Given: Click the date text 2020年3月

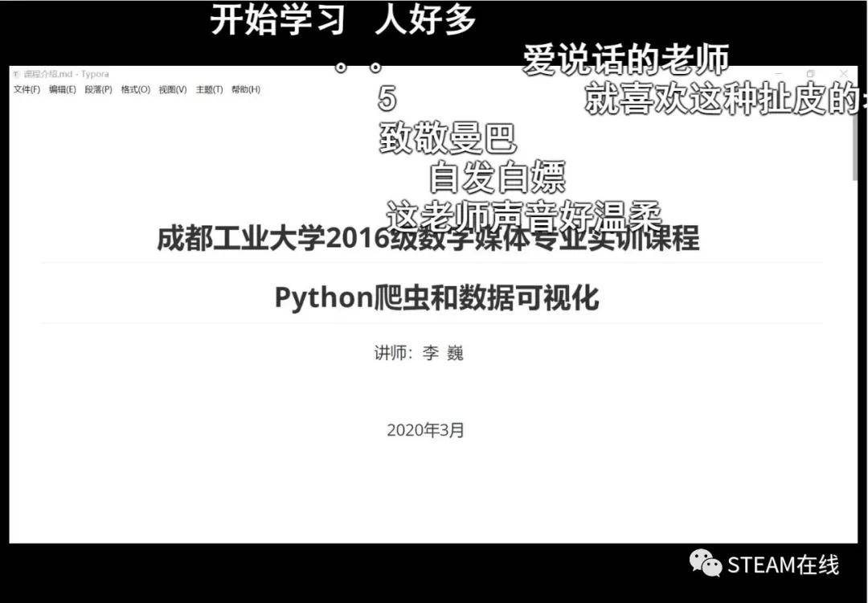Looking at the screenshot, I should 425,430.
